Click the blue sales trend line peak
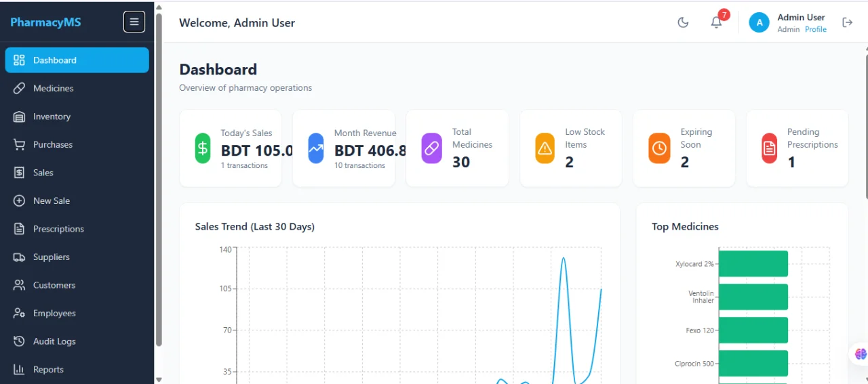Screen dimensions: 868x384 pyautogui.click(x=563, y=258)
